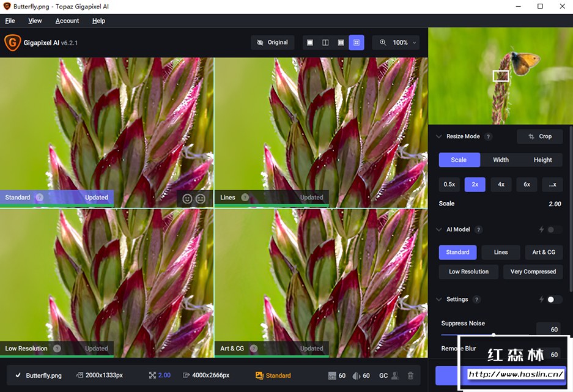The image size is (573, 392).
Task: Select the Scale resize mode
Action: point(459,160)
